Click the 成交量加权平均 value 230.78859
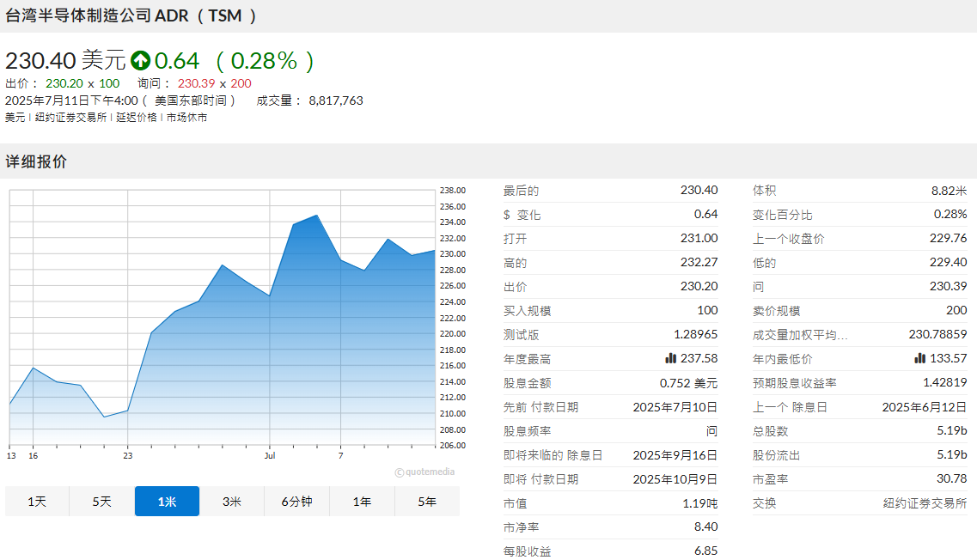The width and height of the screenshot is (977, 560). [937, 334]
